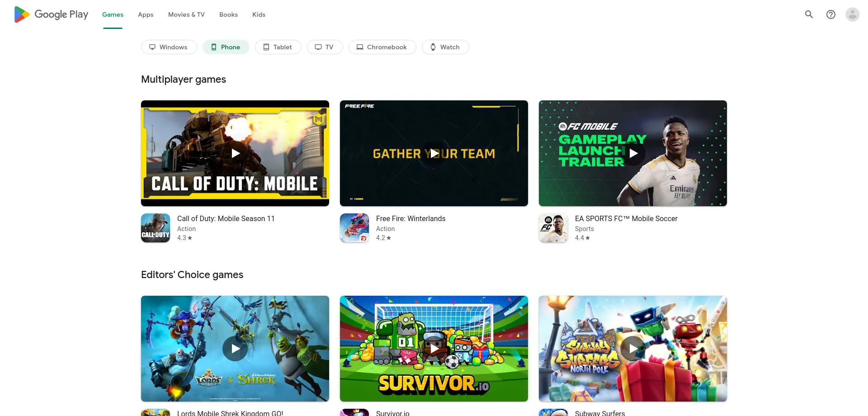The height and width of the screenshot is (416, 868).
Task: Open the help center question mark icon
Action: pos(830,14)
